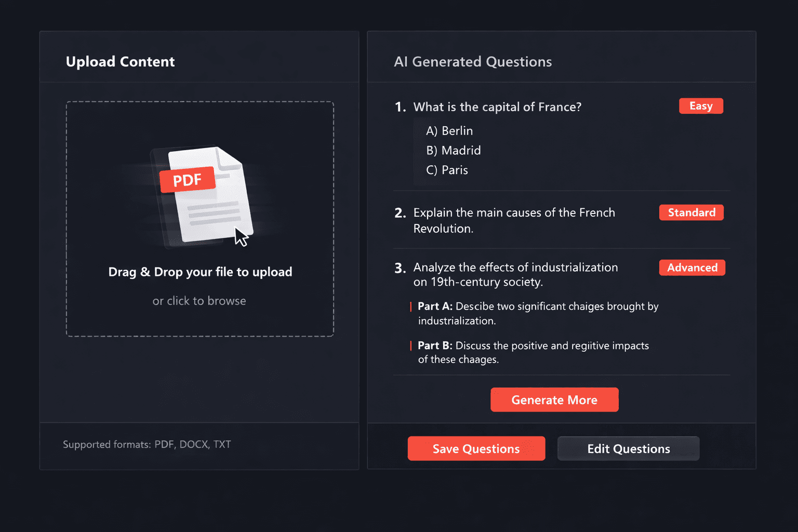This screenshot has width=798, height=532.
Task: Click the Standard difficulty badge
Action: (x=691, y=212)
